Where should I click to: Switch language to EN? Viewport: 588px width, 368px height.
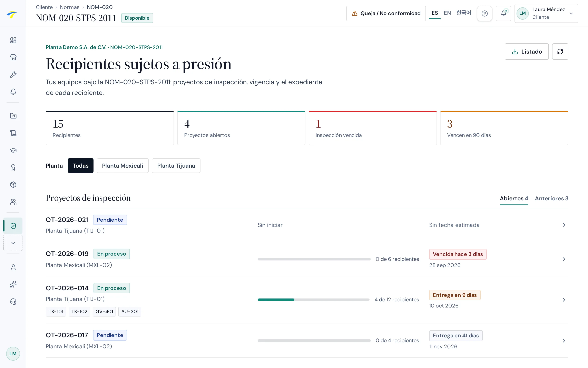[x=447, y=13]
